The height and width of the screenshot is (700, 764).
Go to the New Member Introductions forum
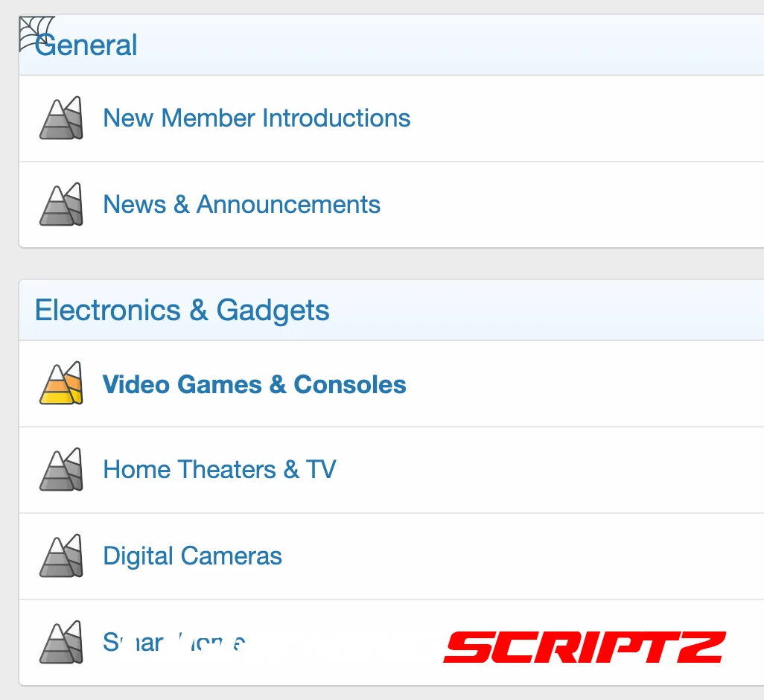[x=256, y=118]
